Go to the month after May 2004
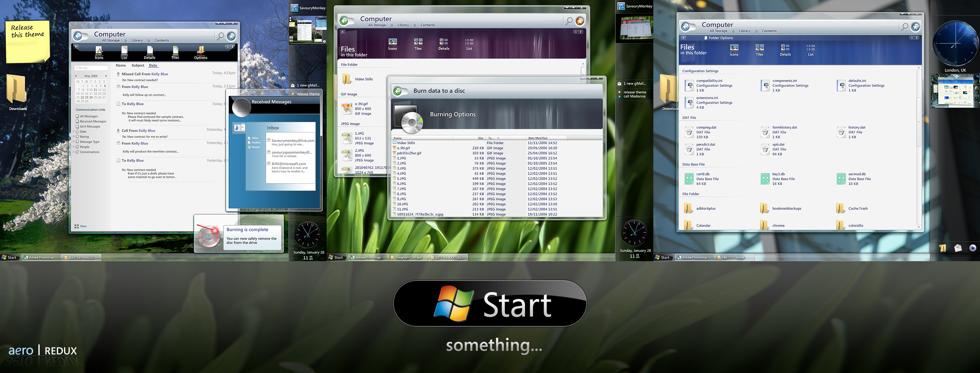This screenshot has width=980, height=373. (106, 76)
